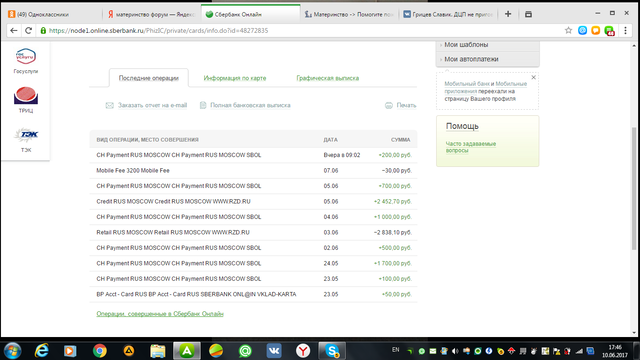Click the envelope icon to order an email report
This screenshot has width=640, height=360.
tap(109, 105)
